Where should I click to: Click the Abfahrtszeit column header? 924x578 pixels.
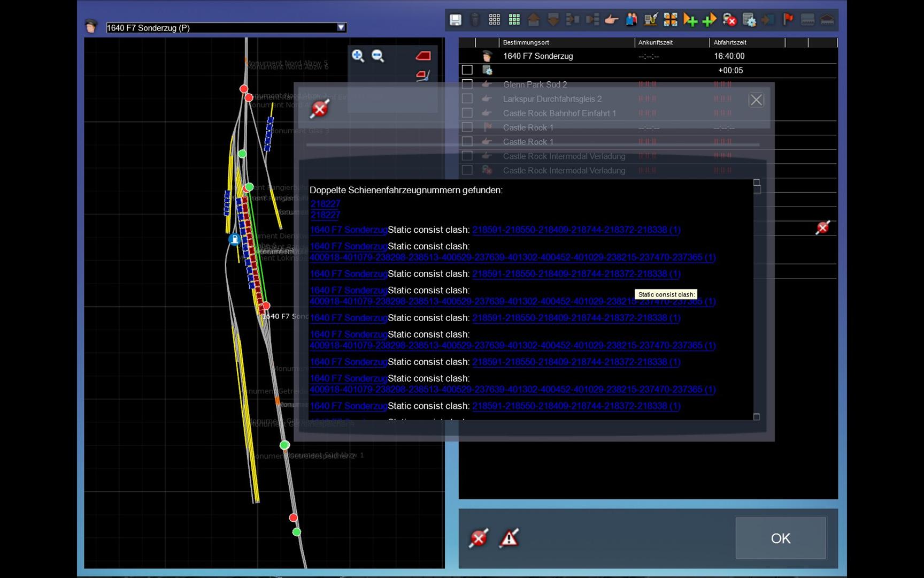(746, 42)
